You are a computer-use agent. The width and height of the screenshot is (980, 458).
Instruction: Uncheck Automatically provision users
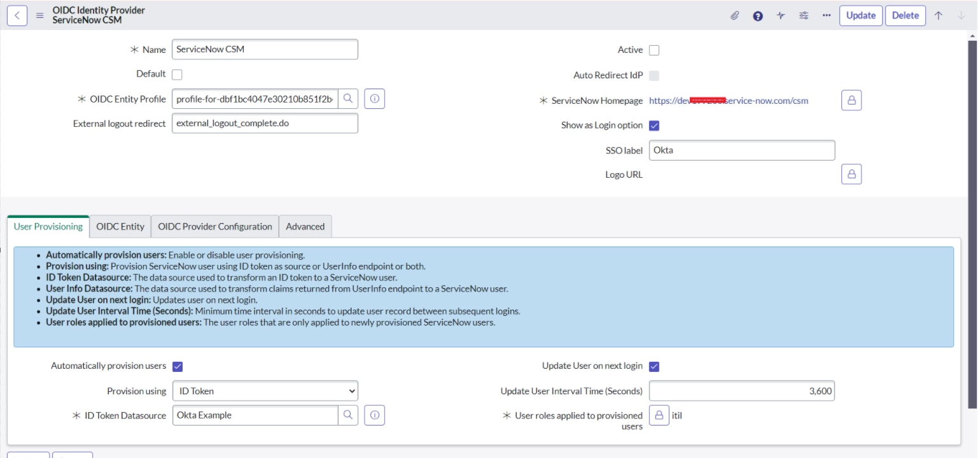178,366
